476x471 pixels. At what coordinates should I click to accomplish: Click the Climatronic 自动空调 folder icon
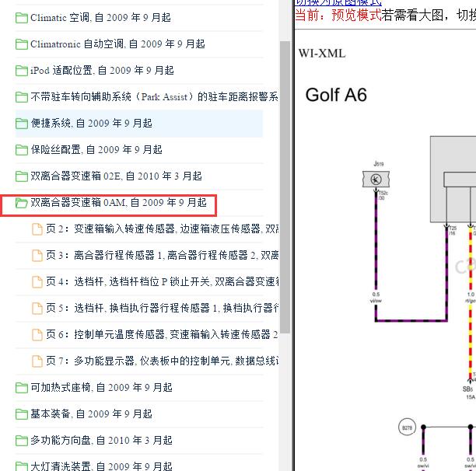21,44
